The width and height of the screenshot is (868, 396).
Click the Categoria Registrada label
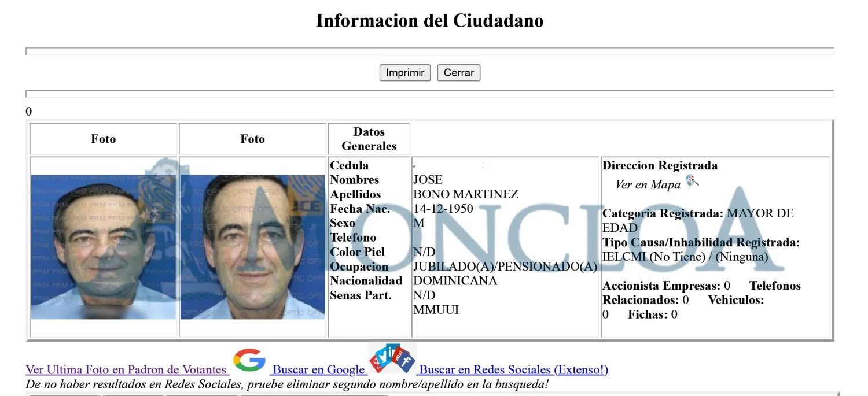point(663,213)
